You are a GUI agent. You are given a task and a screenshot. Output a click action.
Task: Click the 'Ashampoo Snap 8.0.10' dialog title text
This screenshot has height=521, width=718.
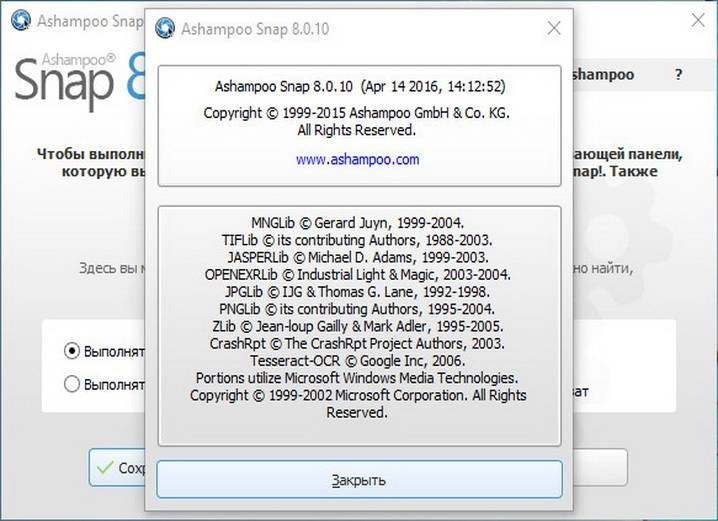point(255,29)
